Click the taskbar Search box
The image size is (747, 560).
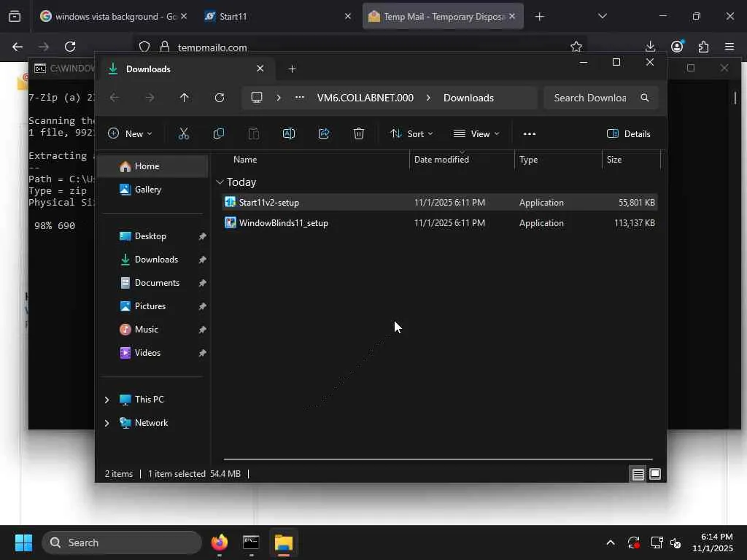122,542
